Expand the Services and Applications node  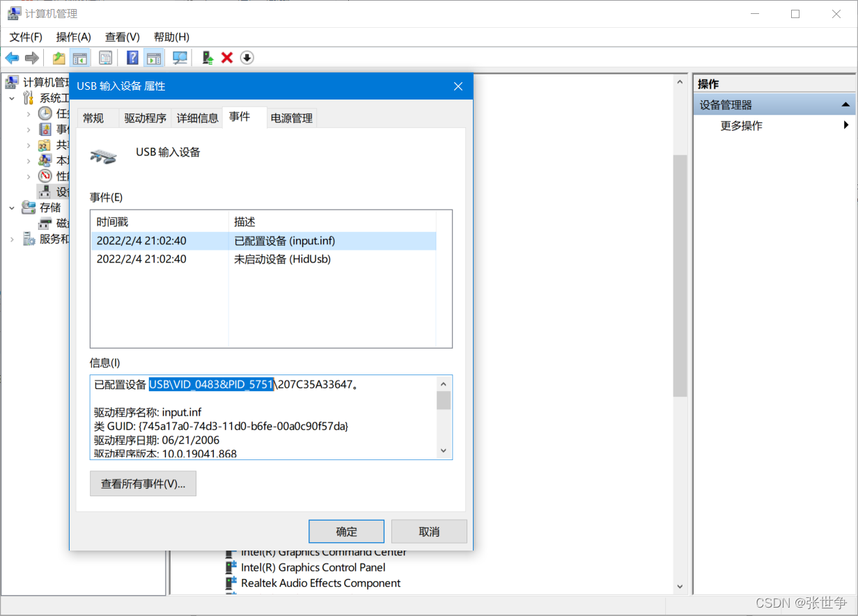(x=12, y=239)
